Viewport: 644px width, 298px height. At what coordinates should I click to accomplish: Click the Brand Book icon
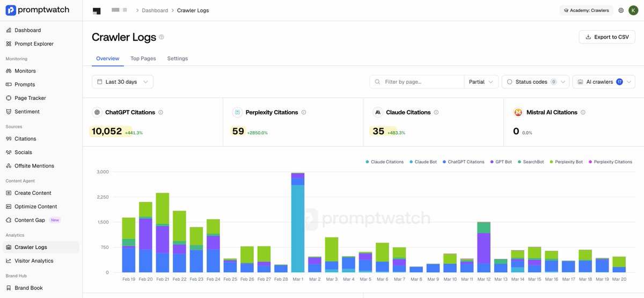tap(9, 288)
